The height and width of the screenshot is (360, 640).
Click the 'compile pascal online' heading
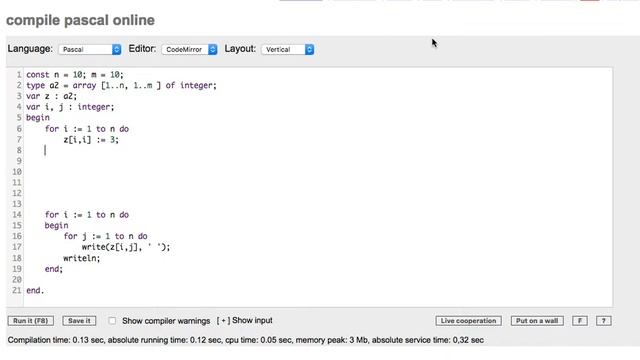[80, 20]
